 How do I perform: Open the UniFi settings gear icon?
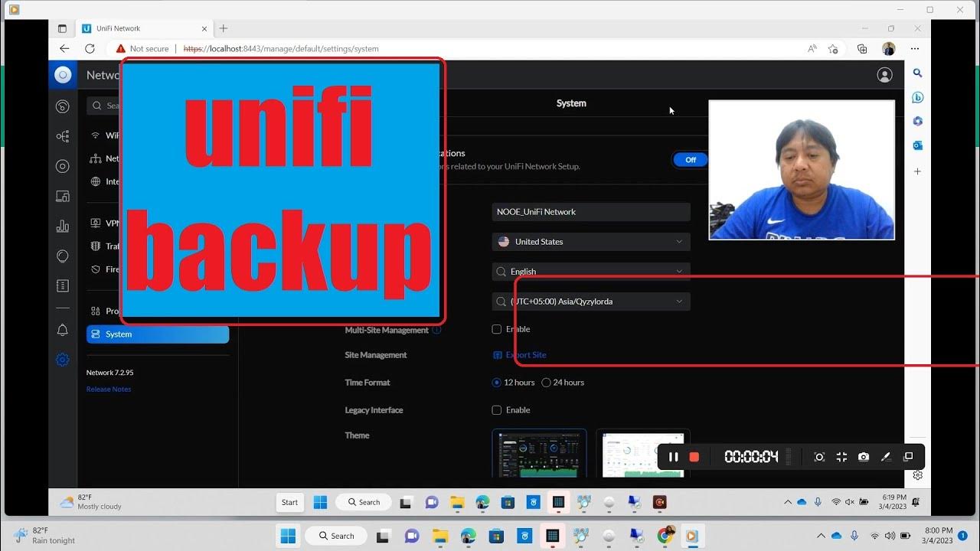coord(63,360)
